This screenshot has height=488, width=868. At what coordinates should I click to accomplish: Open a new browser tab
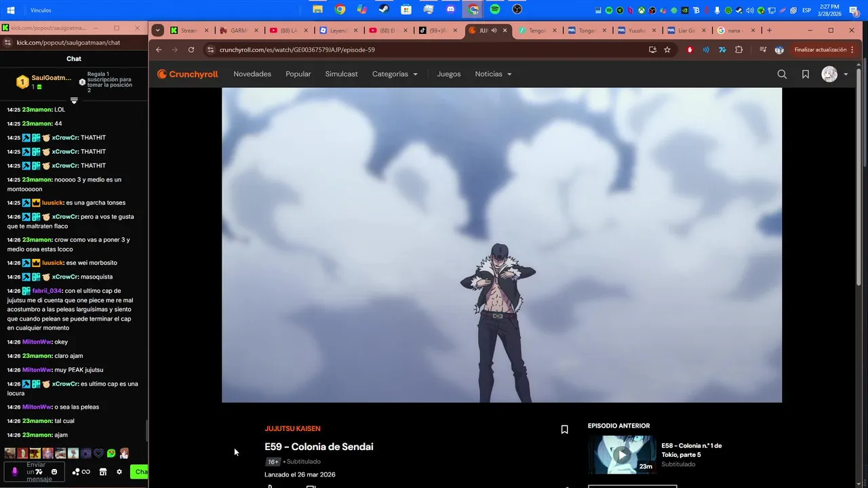pyautogui.click(x=769, y=30)
